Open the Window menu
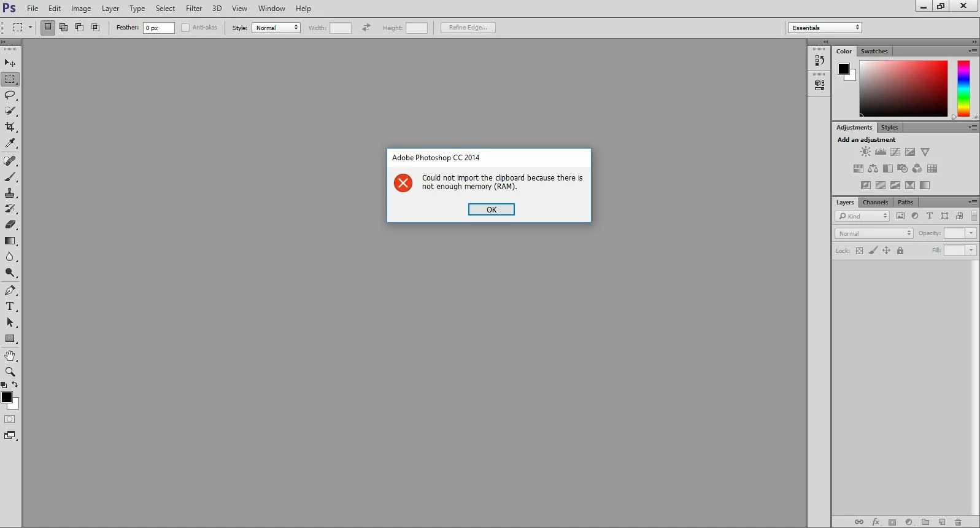 coord(271,9)
